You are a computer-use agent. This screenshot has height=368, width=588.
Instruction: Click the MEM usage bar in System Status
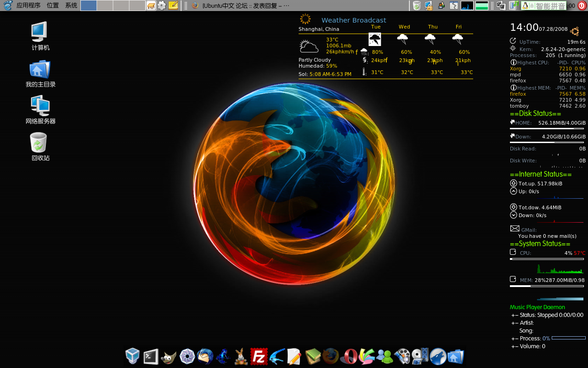547,286
